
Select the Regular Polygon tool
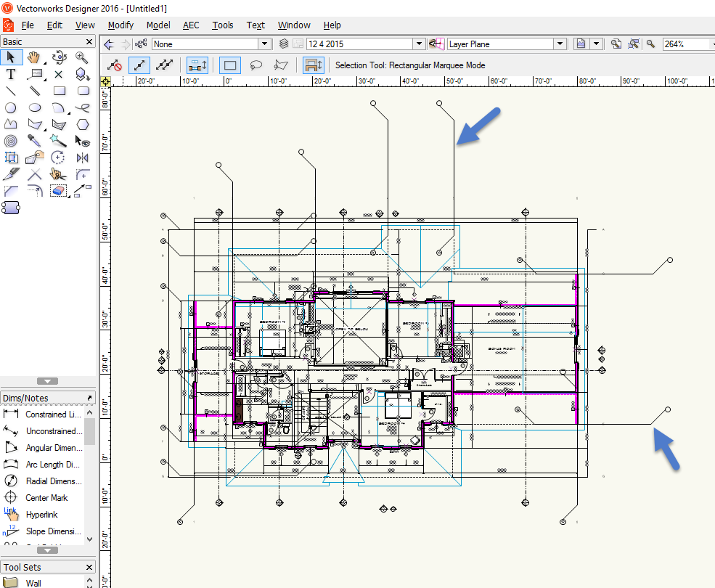(82, 124)
